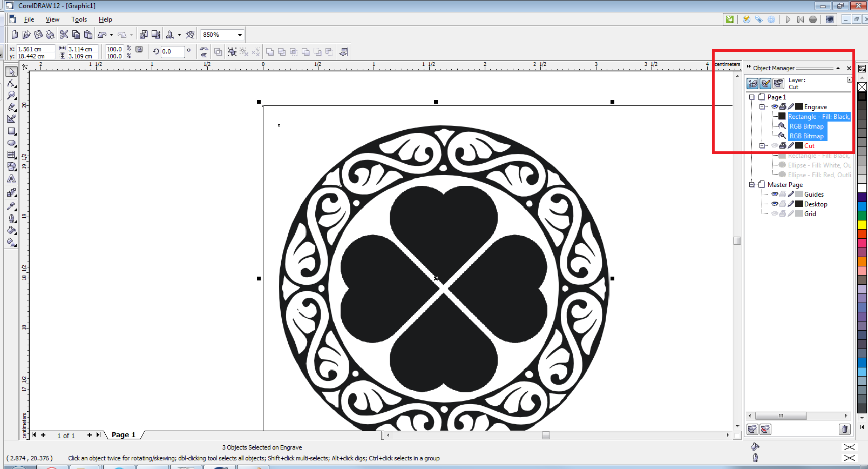Screen dimensions: 868x469
Task: Select the Basic Shapes tool
Action: click(x=11, y=166)
